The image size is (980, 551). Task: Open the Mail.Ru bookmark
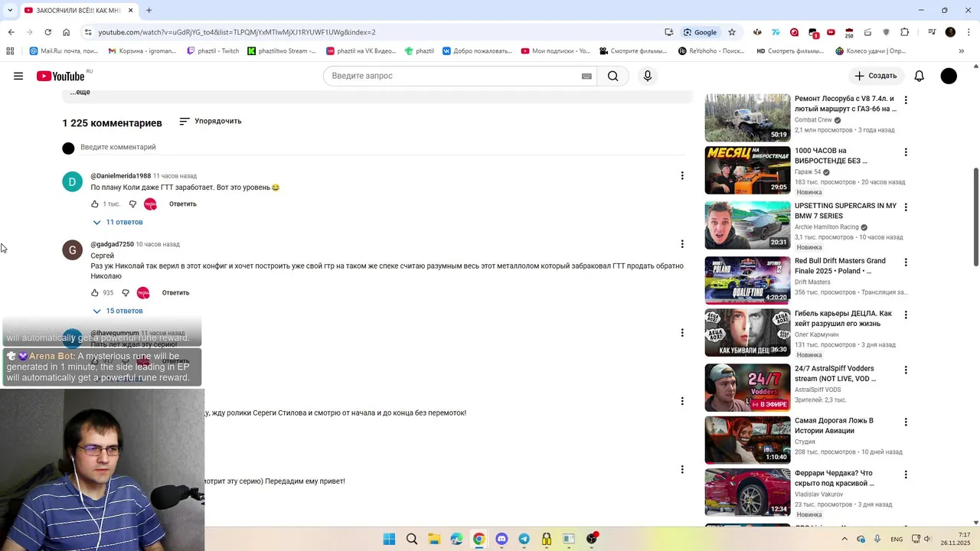pyautogui.click(x=64, y=51)
